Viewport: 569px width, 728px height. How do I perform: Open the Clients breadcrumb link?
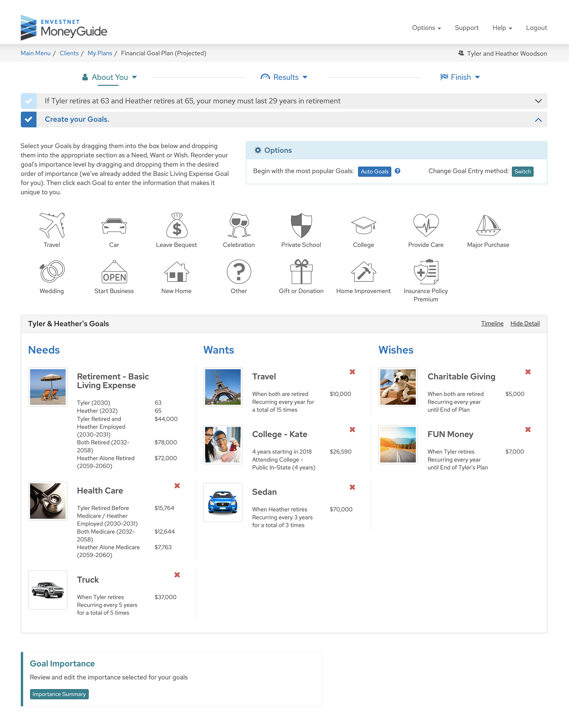coord(69,53)
